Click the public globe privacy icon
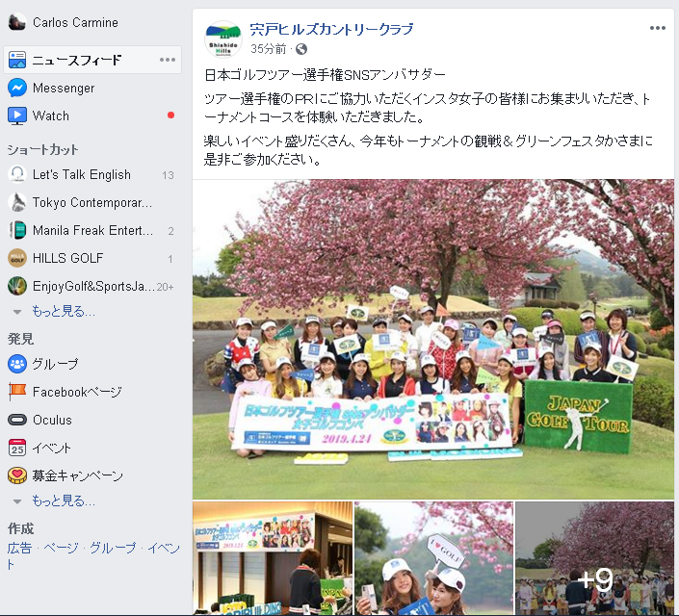 point(301,49)
